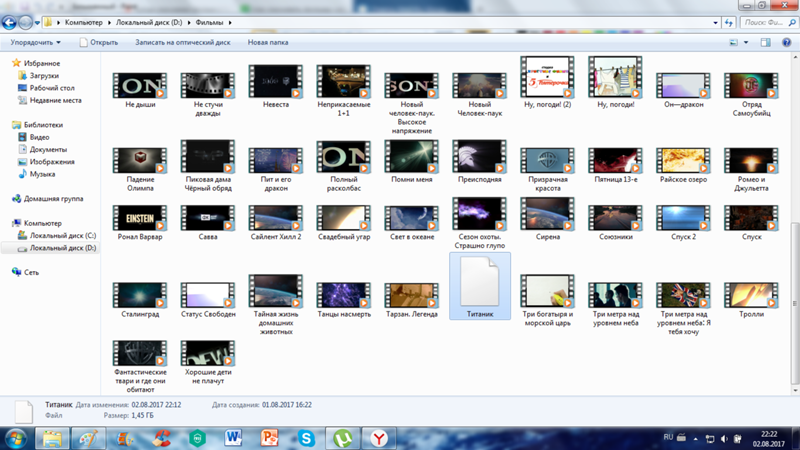Click Записать на оптический диск button
The image size is (800, 450).
pos(183,42)
